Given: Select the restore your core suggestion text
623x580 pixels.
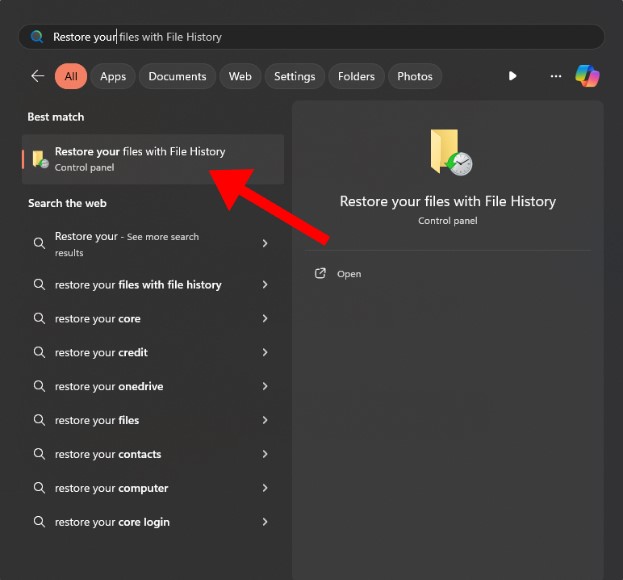Looking at the screenshot, I should 97,319.
